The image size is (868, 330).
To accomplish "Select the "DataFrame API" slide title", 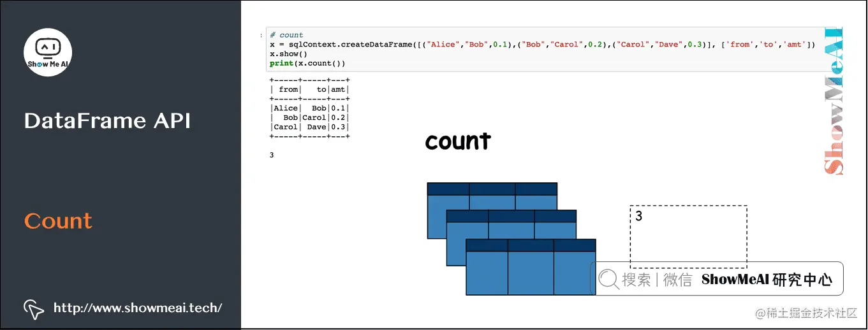I will 107,121.
